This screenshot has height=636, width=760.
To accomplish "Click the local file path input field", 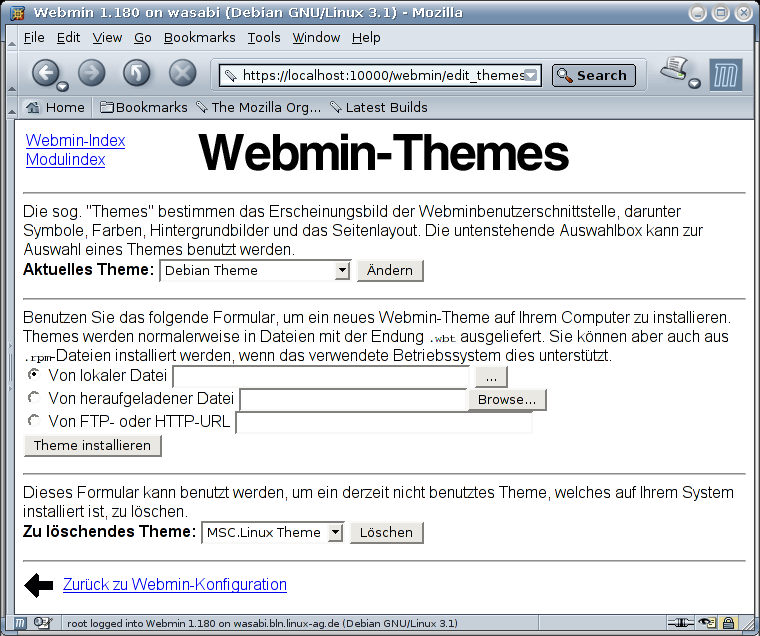I will (321, 377).
